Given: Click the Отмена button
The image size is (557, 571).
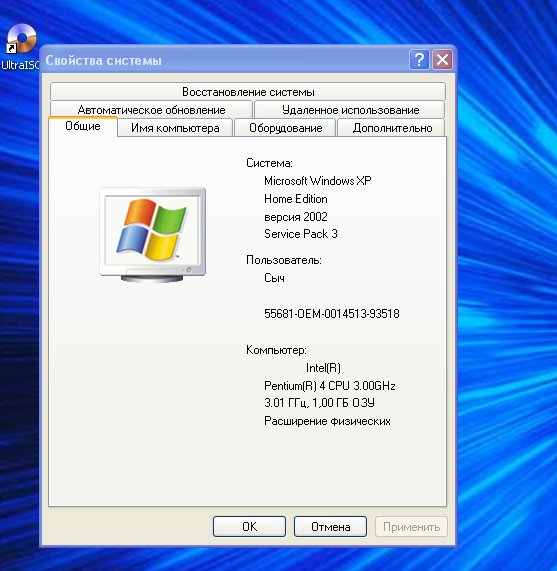Looking at the screenshot, I should pyautogui.click(x=331, y=527).
